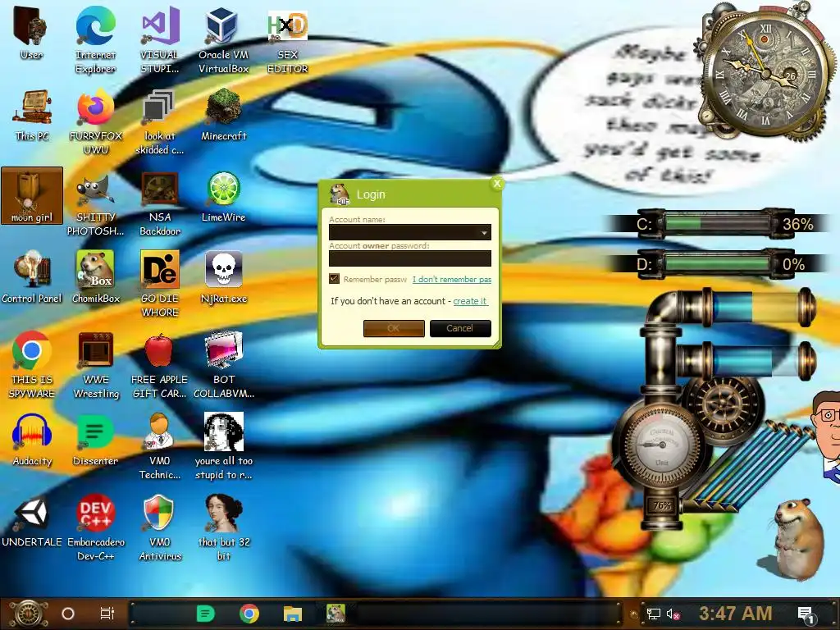Close the Login dialog with X
This screenshot has height=630, width=840.
click(x=496, y=183)
